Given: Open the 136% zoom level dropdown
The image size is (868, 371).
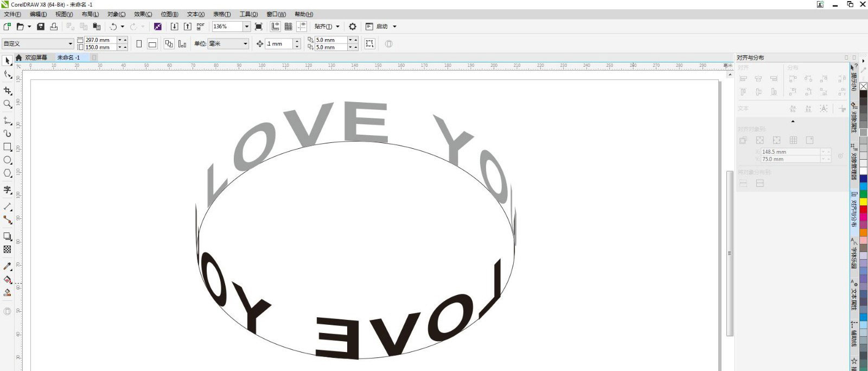Looking at the screenshot, I should pos(247,27).
